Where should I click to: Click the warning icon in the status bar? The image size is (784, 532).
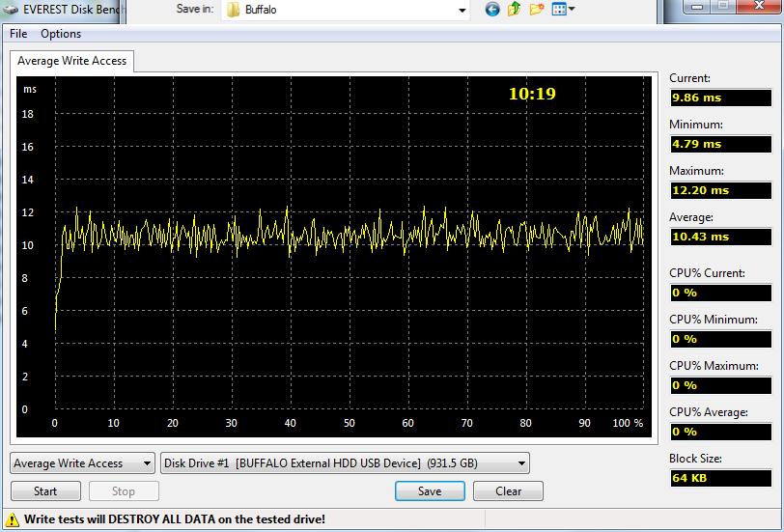click(x=13, y=519)
